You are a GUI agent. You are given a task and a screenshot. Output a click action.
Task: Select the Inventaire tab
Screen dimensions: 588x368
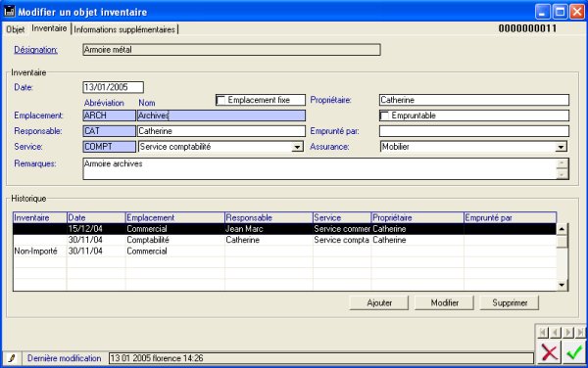[x=49, y=28]
